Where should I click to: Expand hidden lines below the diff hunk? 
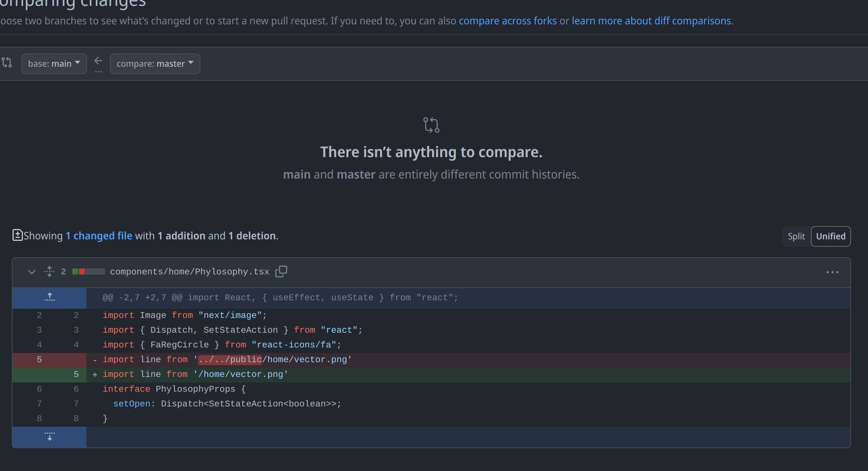click(x=49, y=436)
